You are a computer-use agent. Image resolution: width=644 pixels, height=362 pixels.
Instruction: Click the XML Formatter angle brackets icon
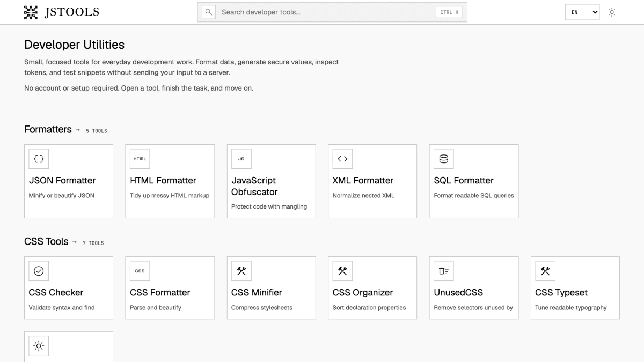click(x=342, y=159)
